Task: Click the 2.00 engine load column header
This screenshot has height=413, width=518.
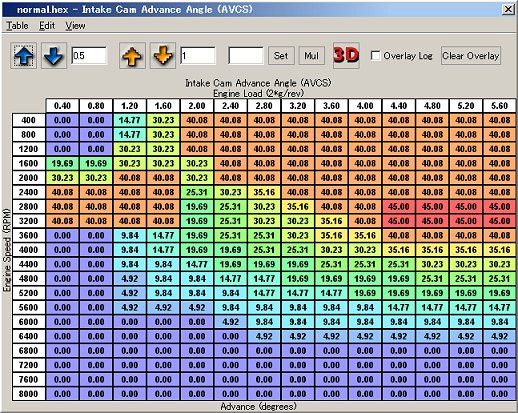Action: click(x=197, y=106)
